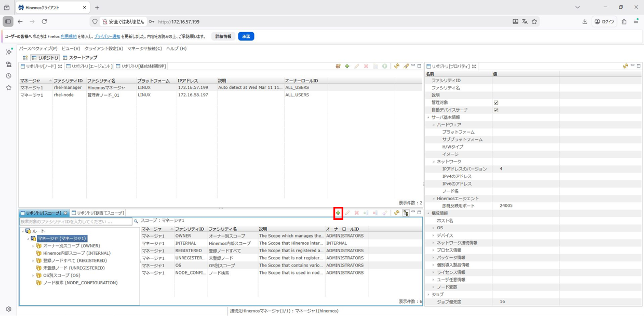Switch to the リポジトリ[エージェント] tab

click(91, 67)
